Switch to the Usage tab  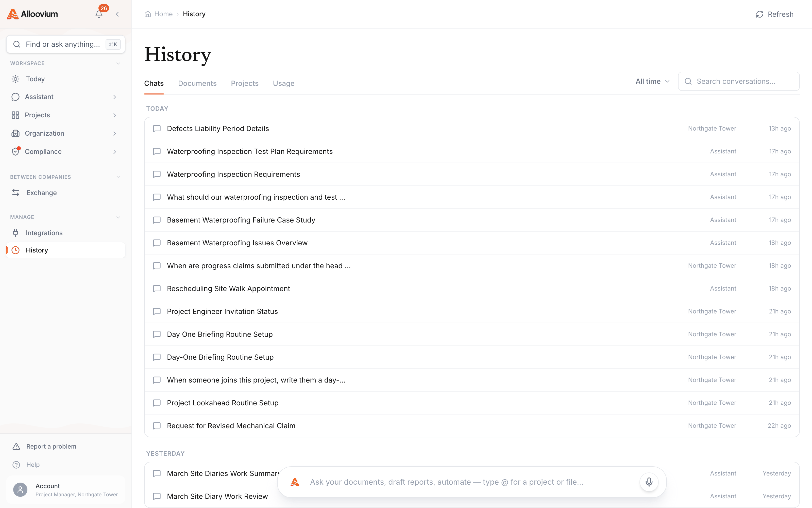coord(283,83)
